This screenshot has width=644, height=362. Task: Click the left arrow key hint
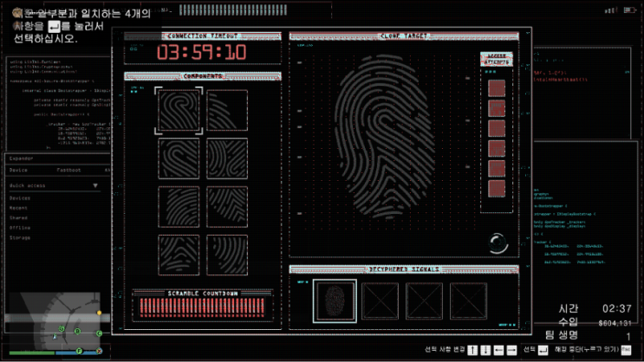click(x=498, y=350)
